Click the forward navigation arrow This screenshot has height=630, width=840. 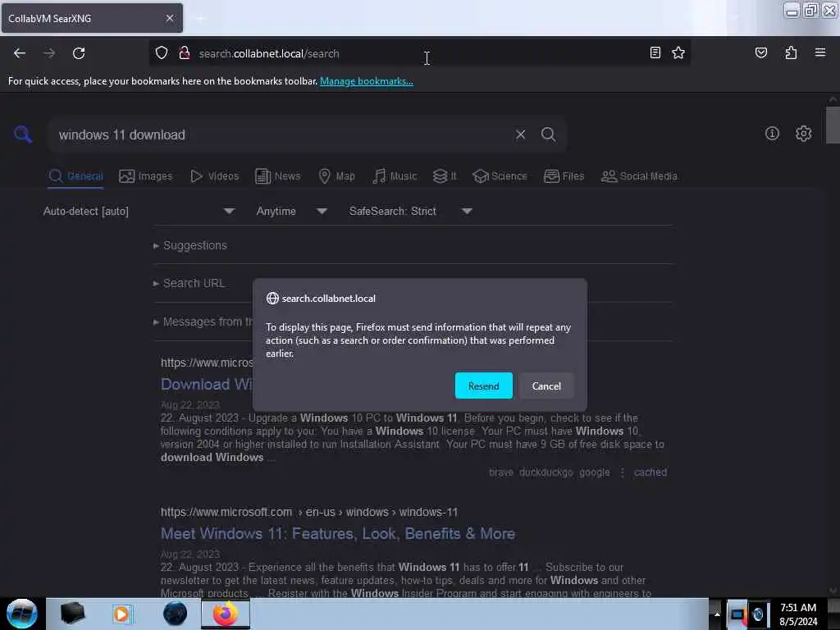pyautogui.click(x=48, y=53)
